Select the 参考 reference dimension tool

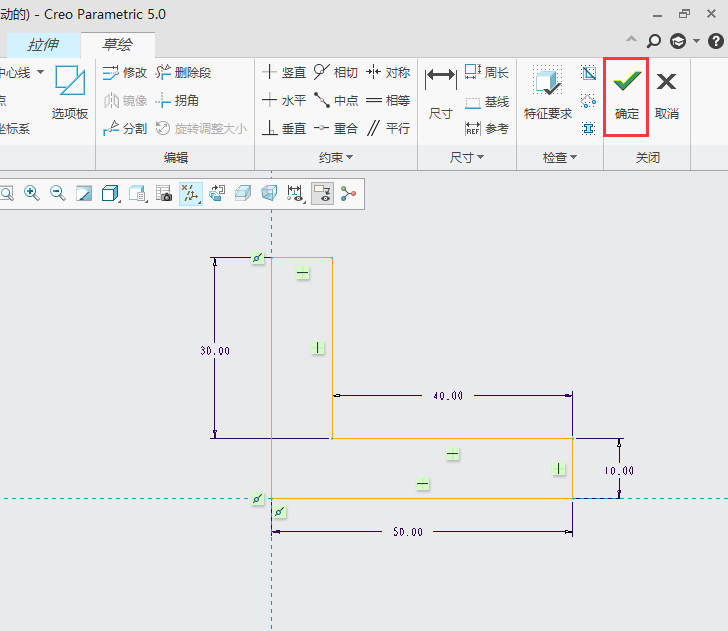487,128
